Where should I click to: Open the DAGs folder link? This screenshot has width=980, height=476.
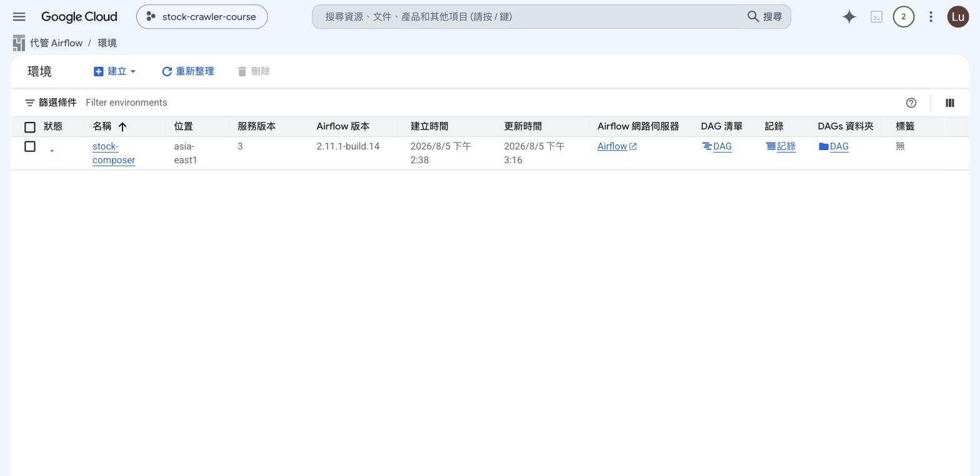click(834, 146)
